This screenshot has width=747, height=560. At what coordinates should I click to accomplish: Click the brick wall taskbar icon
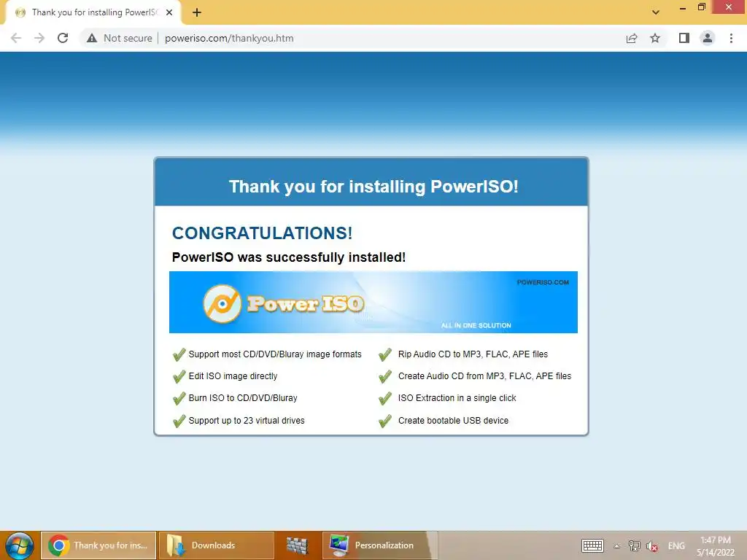click(x=298, y=545)
